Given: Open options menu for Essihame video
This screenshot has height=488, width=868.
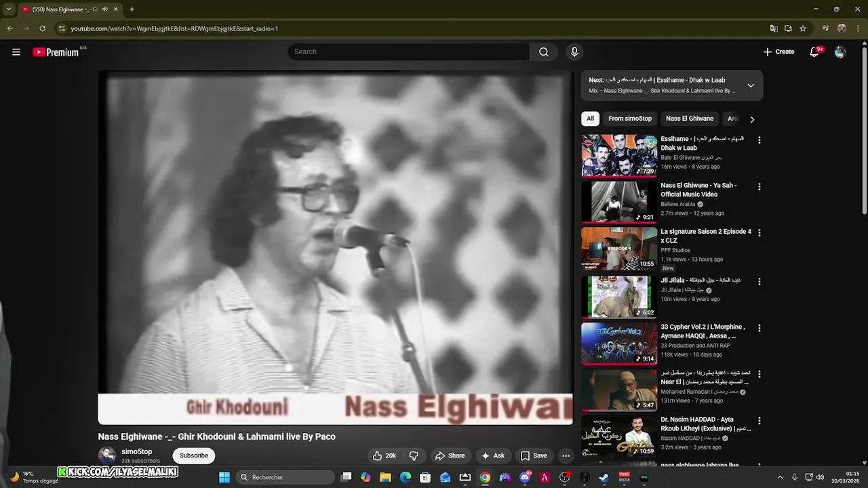Looking at the screenshot, I should point(759,140).
